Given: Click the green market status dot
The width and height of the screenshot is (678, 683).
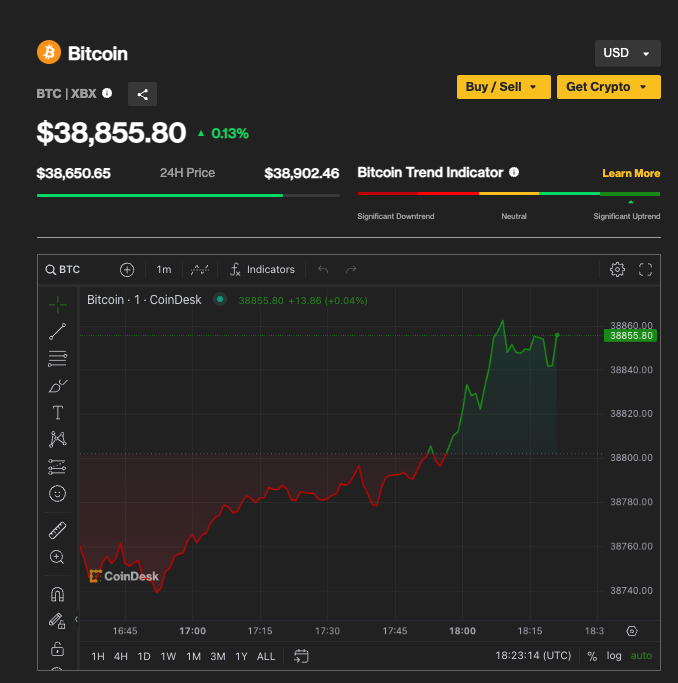Looking at the screenshot, I should [x=220, y=299].
